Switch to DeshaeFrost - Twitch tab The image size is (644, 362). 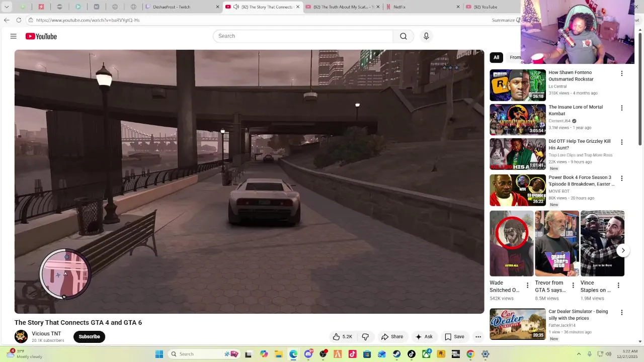click(x=182, y=7)
